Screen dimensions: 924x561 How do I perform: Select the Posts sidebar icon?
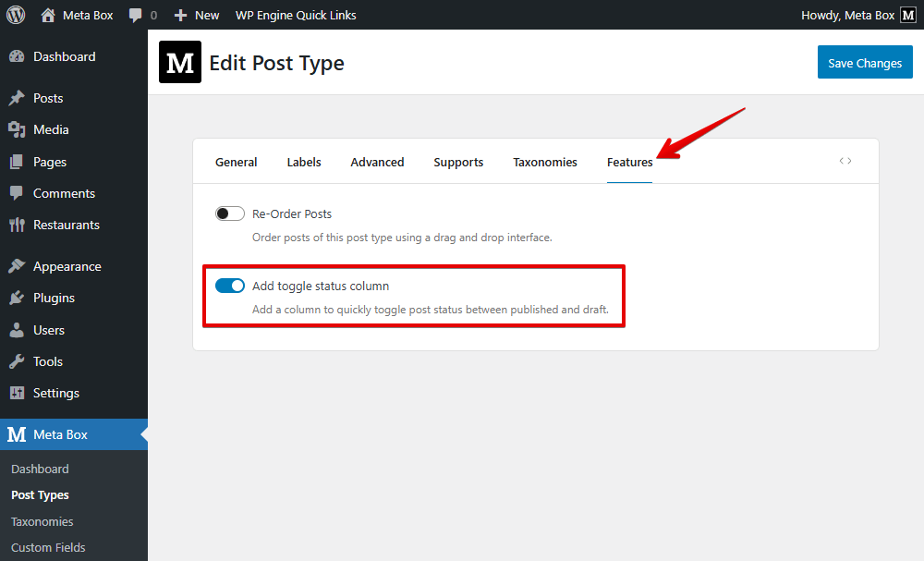point(18,97)
